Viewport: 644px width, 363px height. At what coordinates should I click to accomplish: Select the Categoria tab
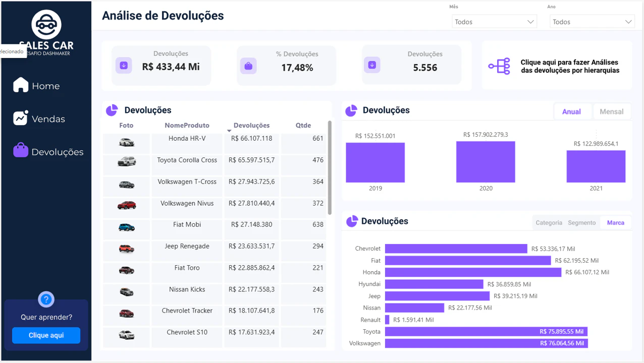[x=549, y=222]
